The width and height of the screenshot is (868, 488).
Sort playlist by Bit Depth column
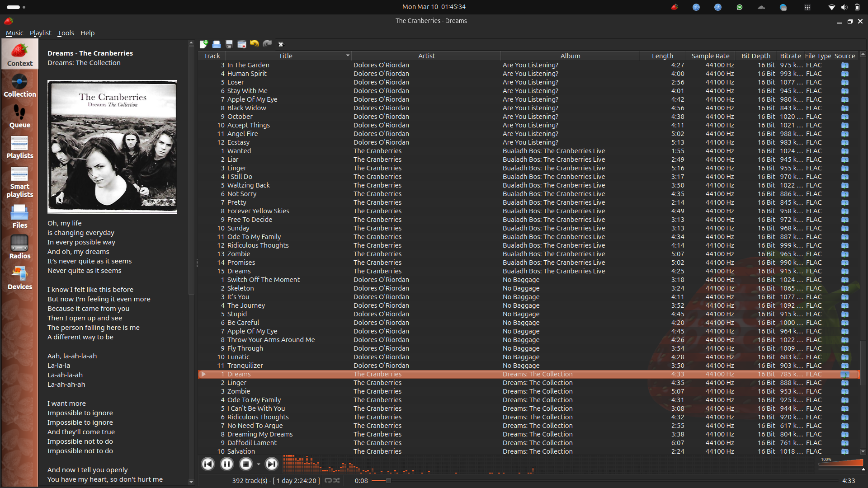[x=755, y=56]
